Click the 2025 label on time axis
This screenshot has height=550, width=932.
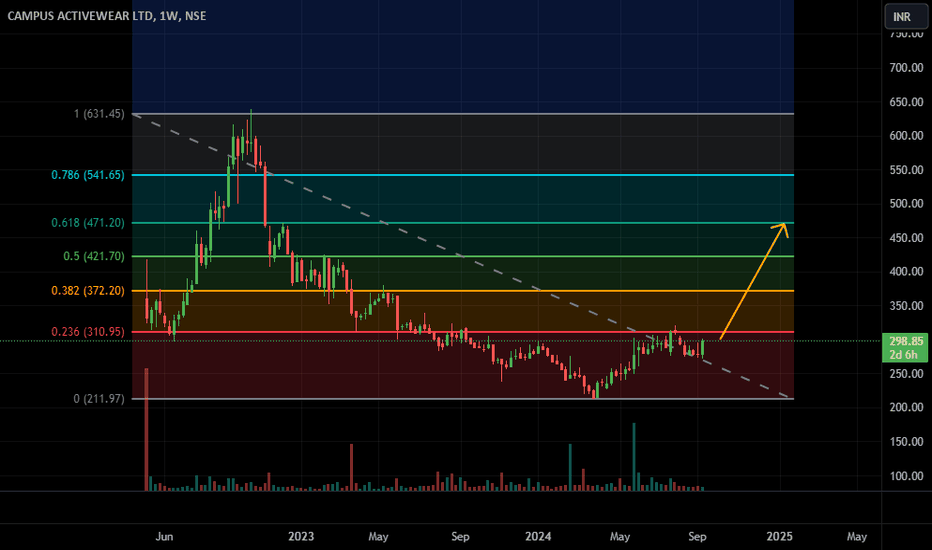tap(779, 536)
